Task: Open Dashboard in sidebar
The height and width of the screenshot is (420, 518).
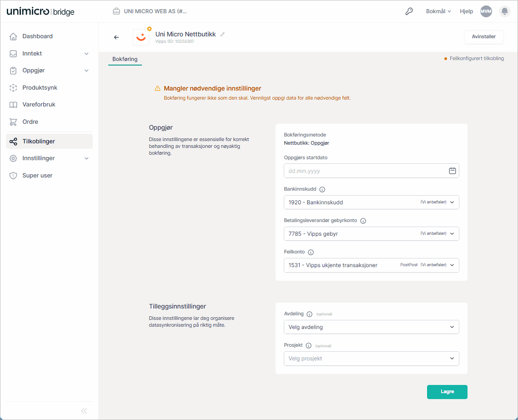Action: (49, 36)
